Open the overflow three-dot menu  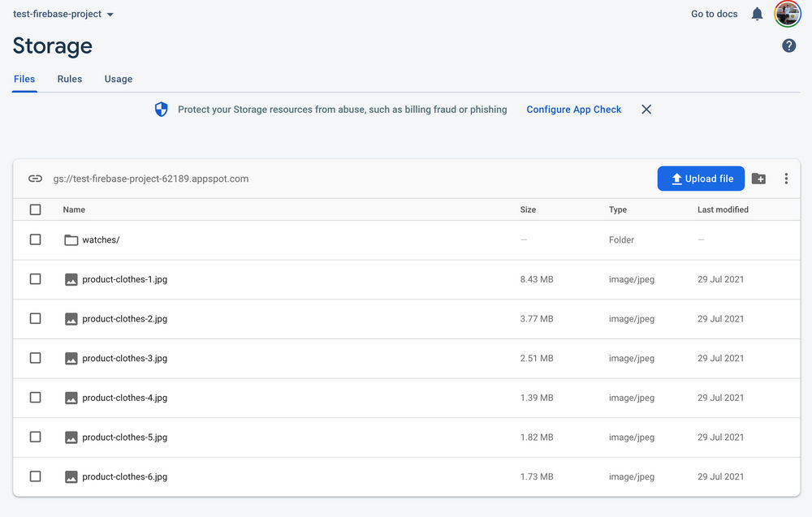click(786, 179)
